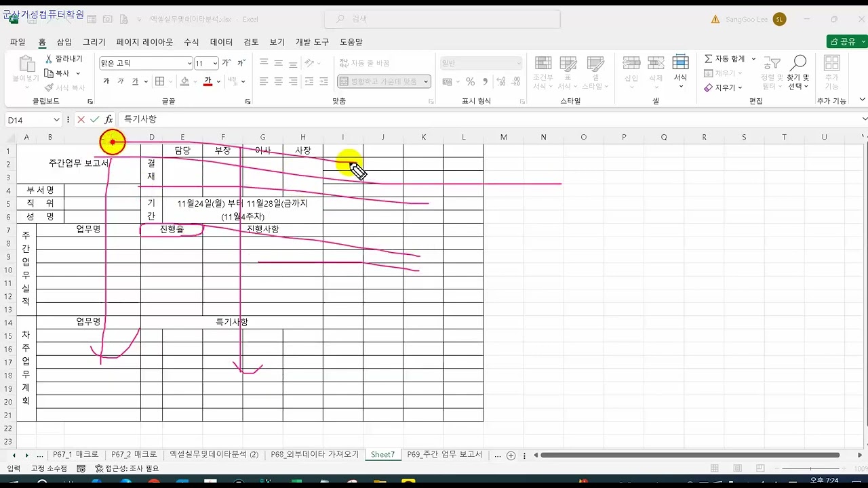Click the Copy (복사) icon
Viewport: 868px width, 488px height.
(49, 73)
